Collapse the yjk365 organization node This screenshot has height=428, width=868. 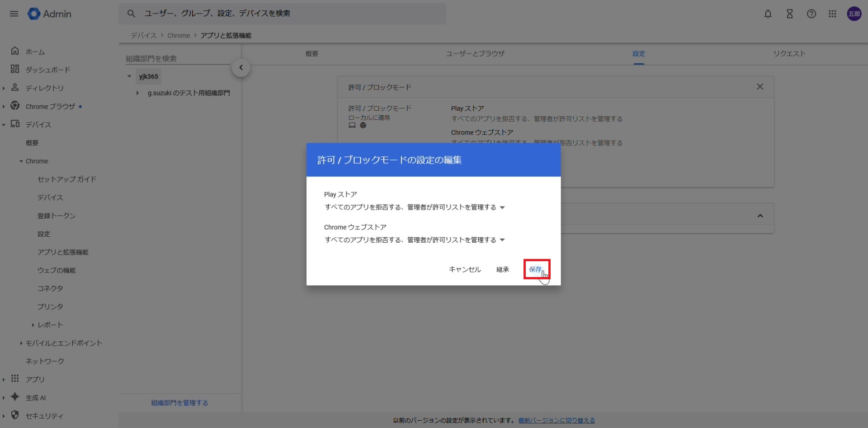(129, 76)
